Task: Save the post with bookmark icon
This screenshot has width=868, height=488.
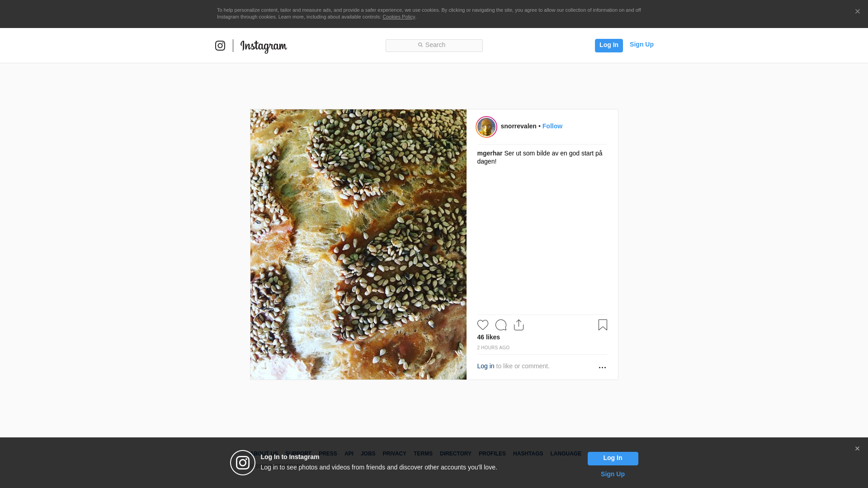Action: pos(603,325)
